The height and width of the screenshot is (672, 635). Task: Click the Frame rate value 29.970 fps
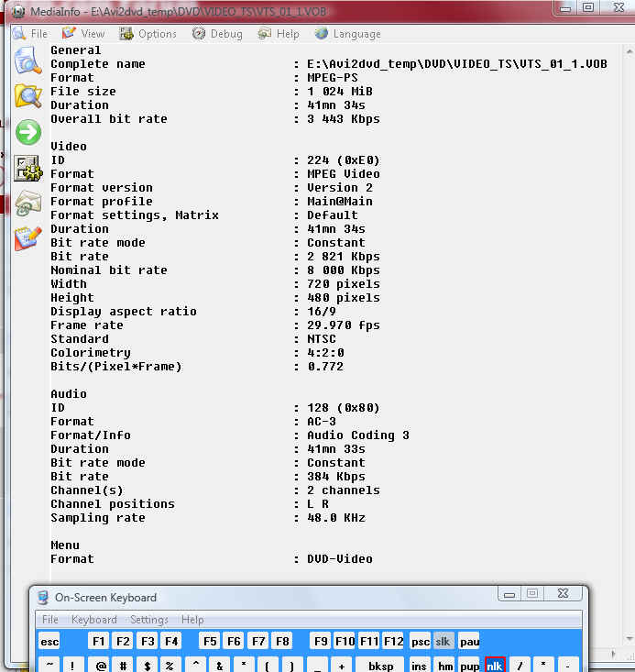(x=344, y=325)
